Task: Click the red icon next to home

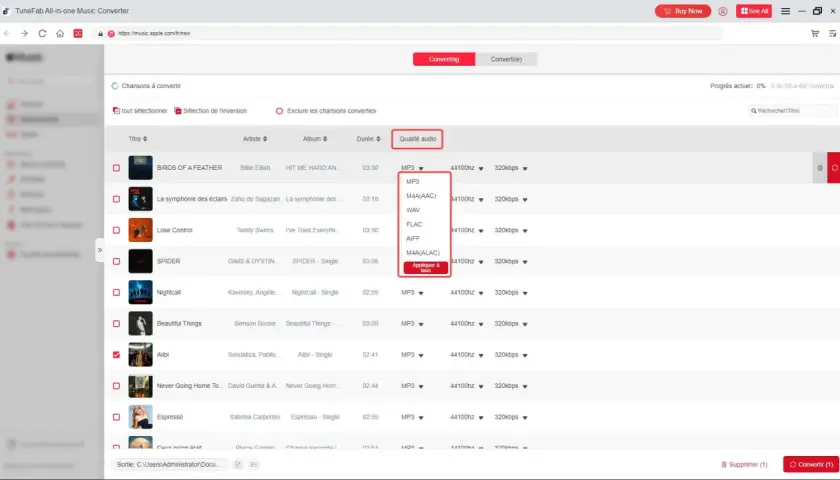Action: [78, 33]
